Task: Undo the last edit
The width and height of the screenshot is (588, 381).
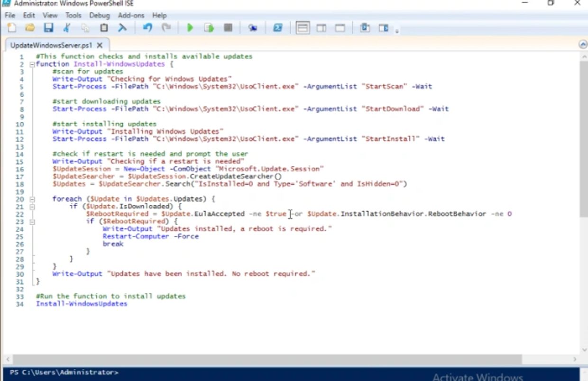Action: click(x=147, y=28)
